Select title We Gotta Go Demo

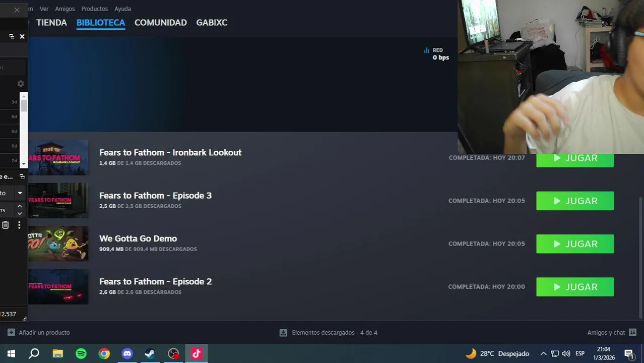(x=138, y=238)
